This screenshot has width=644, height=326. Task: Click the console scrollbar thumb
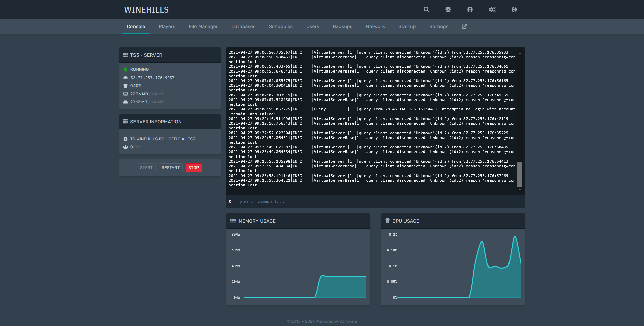(x=520, y=174)
